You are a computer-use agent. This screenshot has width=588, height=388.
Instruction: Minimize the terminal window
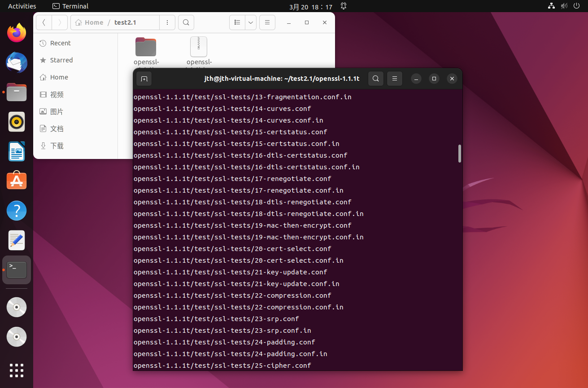[x=416, y=79]
